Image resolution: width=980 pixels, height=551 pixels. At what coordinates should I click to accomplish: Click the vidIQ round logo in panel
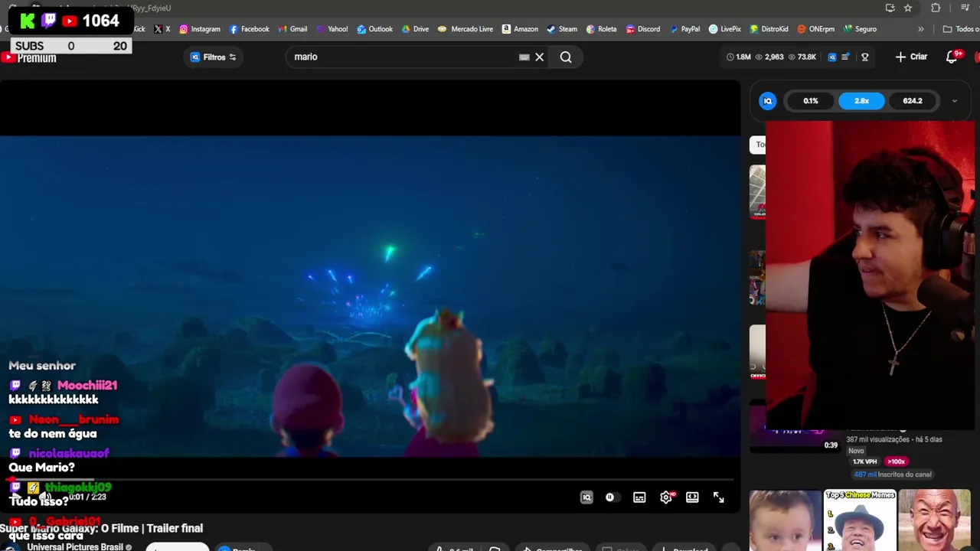click(x=767, y=101)
